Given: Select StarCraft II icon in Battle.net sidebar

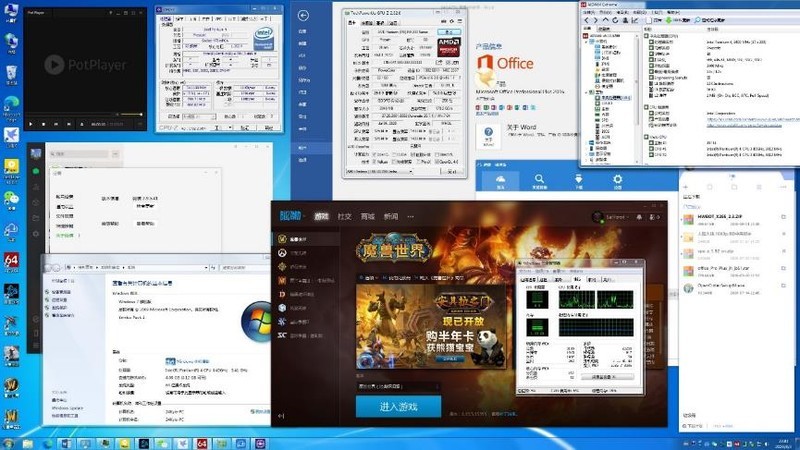Looking at the screenshot, I should pyautogui.click(x=282, y=321).
